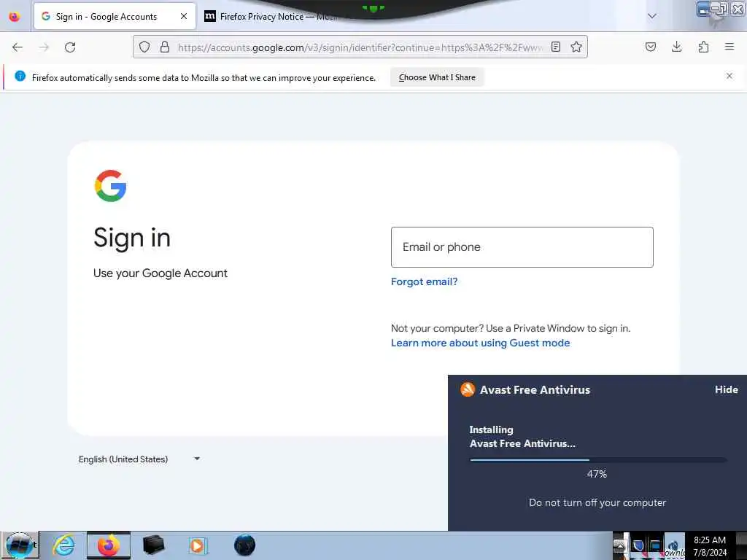This screenshot has width=747, height=560.
Task: Open the Downloads panel
Action: click(x=676, y=47)
